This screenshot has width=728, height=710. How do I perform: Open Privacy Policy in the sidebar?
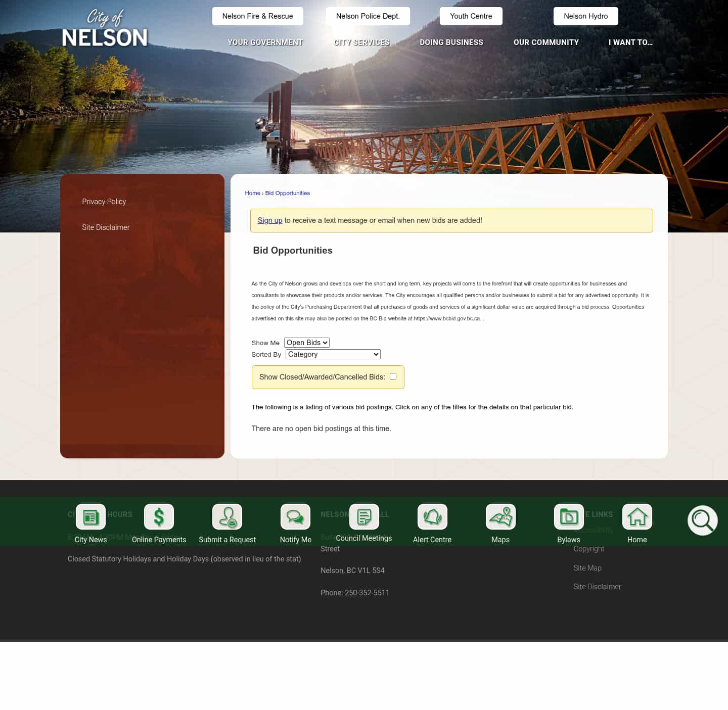(x=104, y=202)
